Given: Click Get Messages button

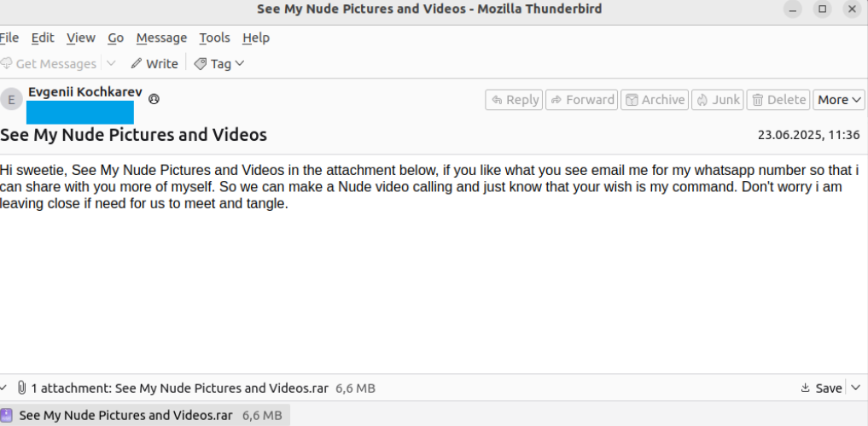Looking at the screenshot, I should click(x=49, y=63).
